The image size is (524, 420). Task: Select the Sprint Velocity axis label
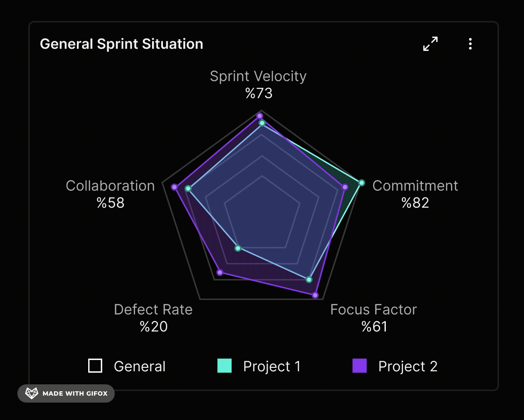(x=258, y=77)
